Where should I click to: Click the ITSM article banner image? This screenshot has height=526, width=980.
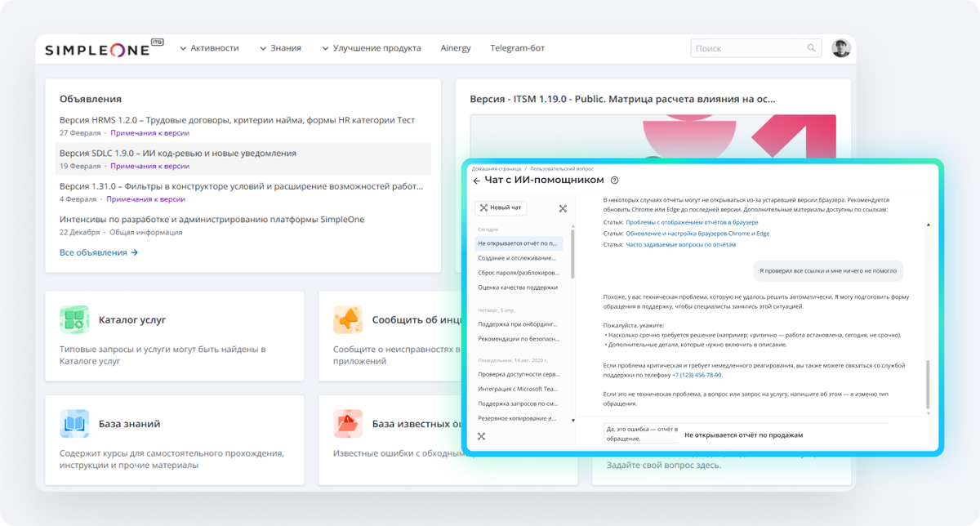[x=653, y=136]
